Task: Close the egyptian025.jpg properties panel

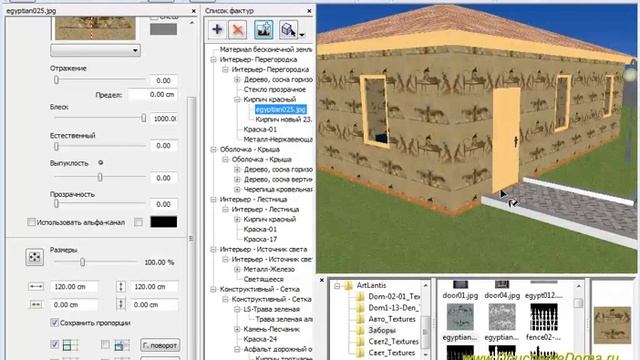Action: click(x=193, y=11)
